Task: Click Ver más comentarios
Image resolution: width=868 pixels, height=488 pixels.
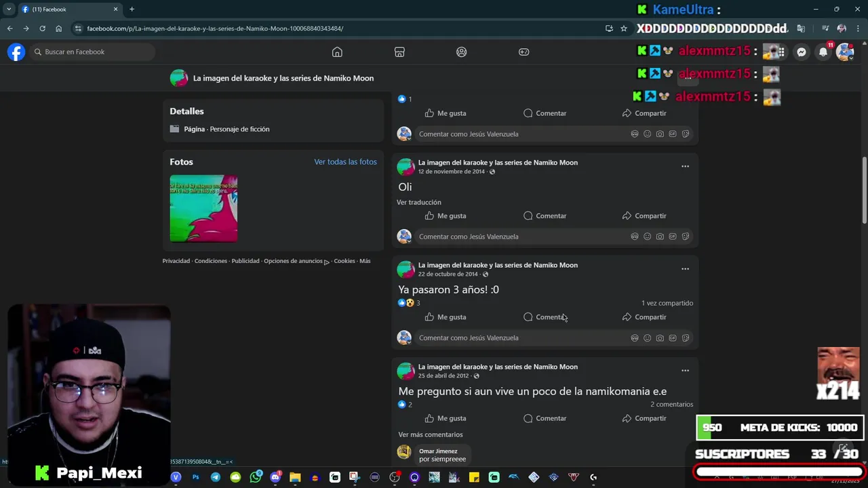Action: pyautogui.click(x=431, y=434)
